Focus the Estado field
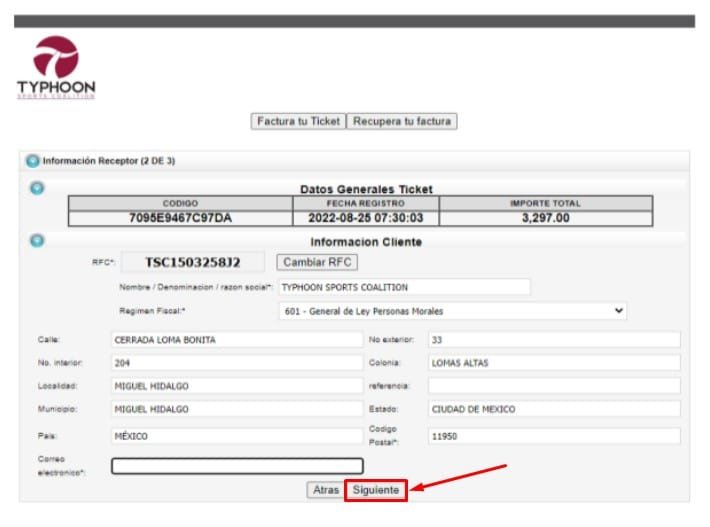 (554, 409)
